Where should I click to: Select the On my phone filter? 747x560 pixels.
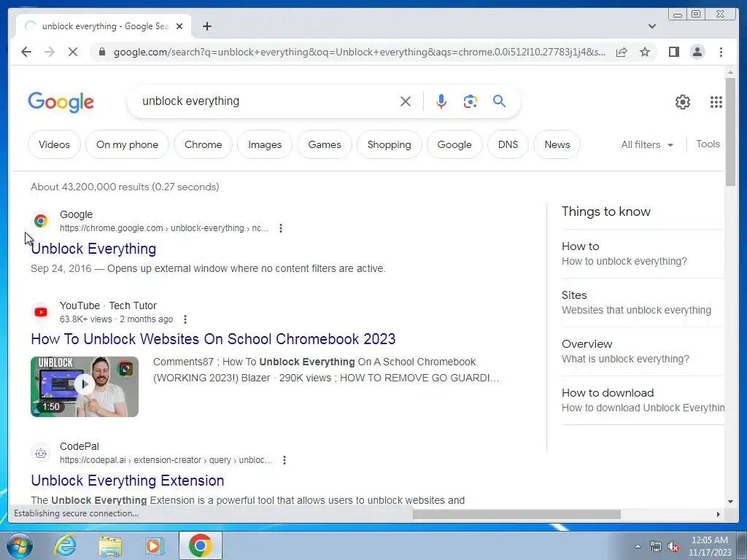click(x=127, y=144)
